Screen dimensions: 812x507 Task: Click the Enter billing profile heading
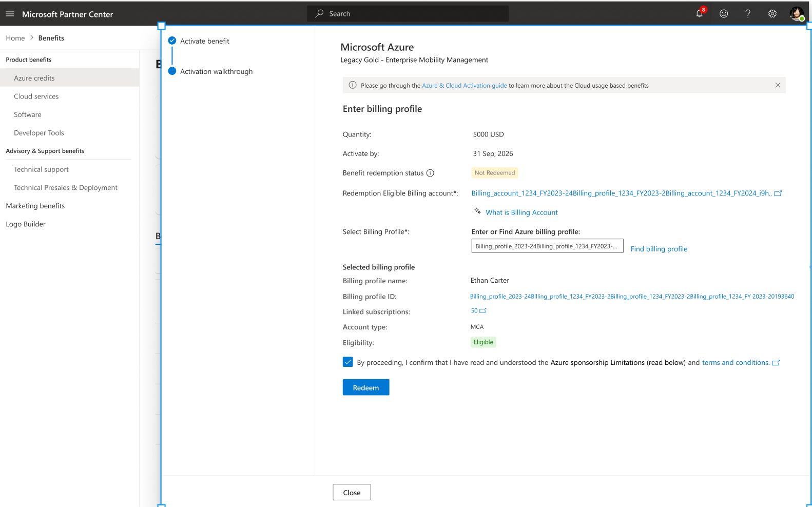click(x=382, y=109)
